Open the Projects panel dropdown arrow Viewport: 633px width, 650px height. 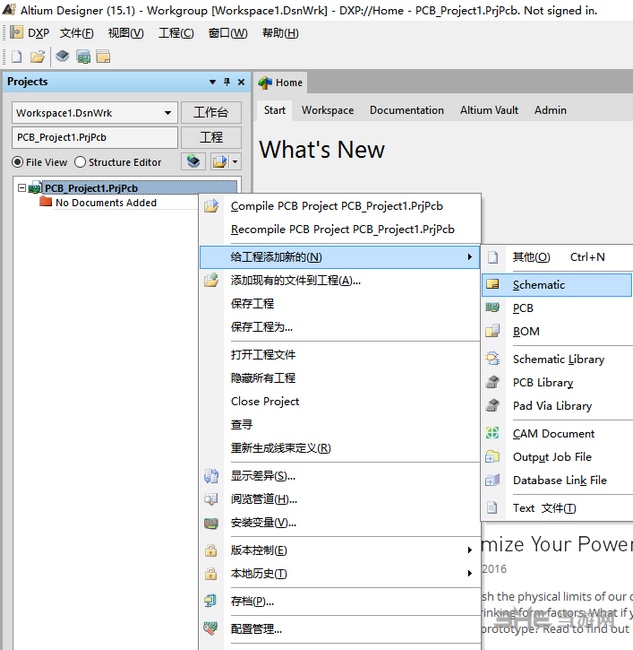coord(213,82)
